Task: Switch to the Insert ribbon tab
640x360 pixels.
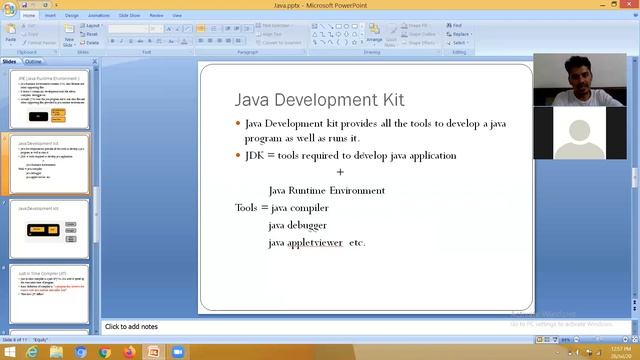Action: (x=50, y=16)
